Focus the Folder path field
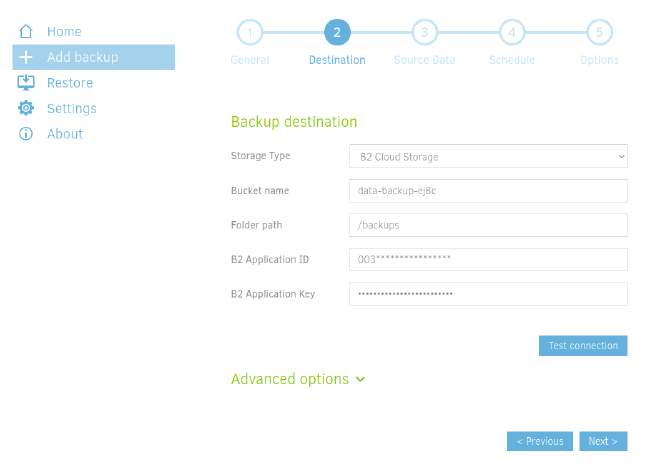This screenshot has width=660, height=471. [488, 225]
